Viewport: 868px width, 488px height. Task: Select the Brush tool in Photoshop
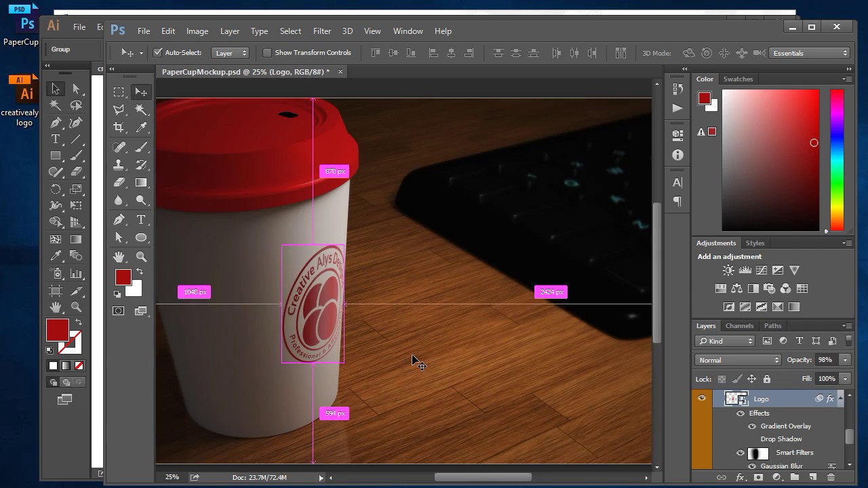tap(141, 146)
